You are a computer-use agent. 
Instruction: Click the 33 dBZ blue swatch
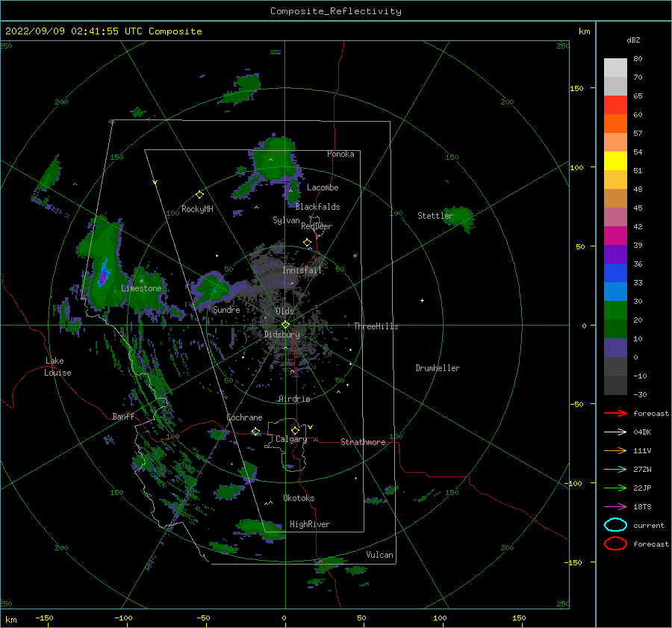[x=615, y=292]
